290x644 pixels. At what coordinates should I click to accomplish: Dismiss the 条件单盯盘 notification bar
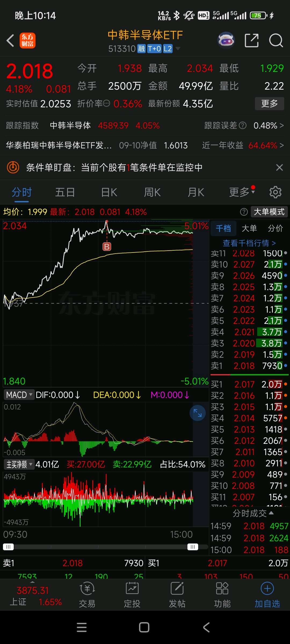(280, 167)
